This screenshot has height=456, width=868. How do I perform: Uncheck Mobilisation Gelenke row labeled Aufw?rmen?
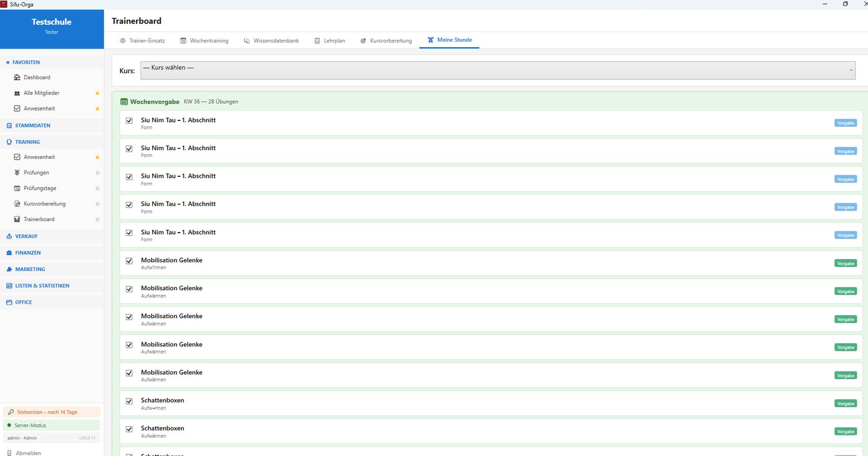(x=129, y=261)
